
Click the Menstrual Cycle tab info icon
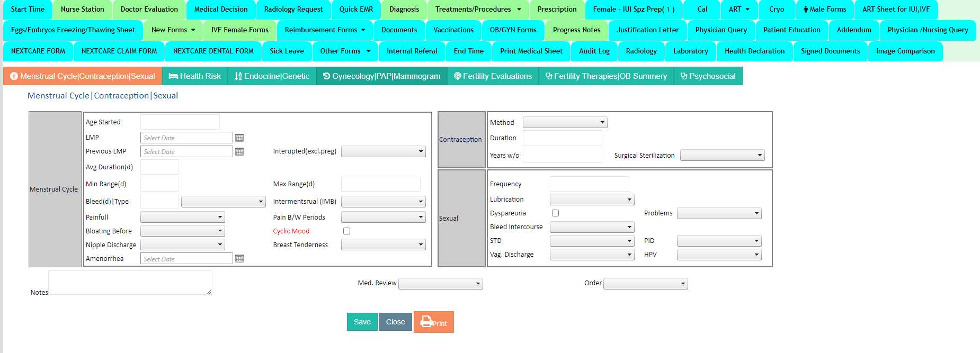(14, 76)
